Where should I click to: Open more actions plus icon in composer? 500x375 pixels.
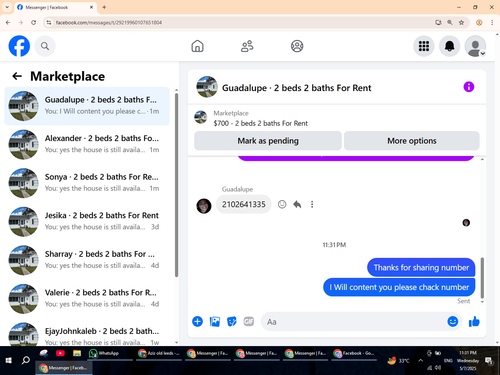click(197, 322)
